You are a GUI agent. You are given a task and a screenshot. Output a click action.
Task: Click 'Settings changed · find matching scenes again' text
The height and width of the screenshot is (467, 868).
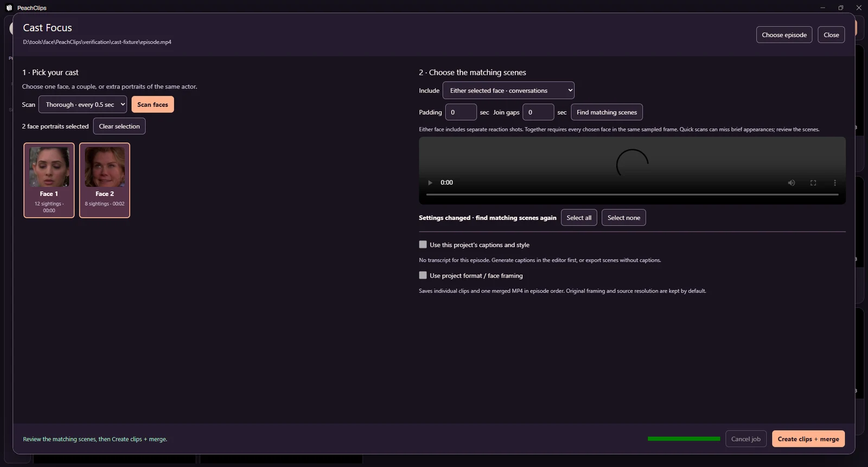click(x=488, y=218)
